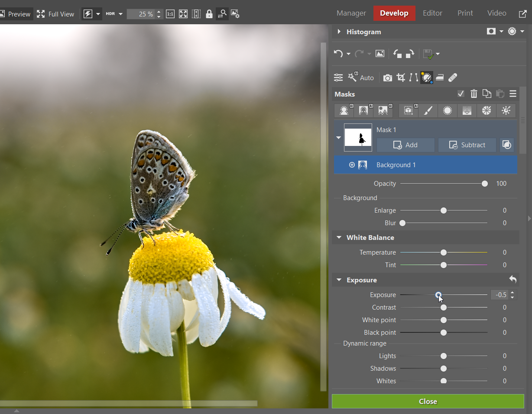Choose the Circular filter mask

[447, 110]
